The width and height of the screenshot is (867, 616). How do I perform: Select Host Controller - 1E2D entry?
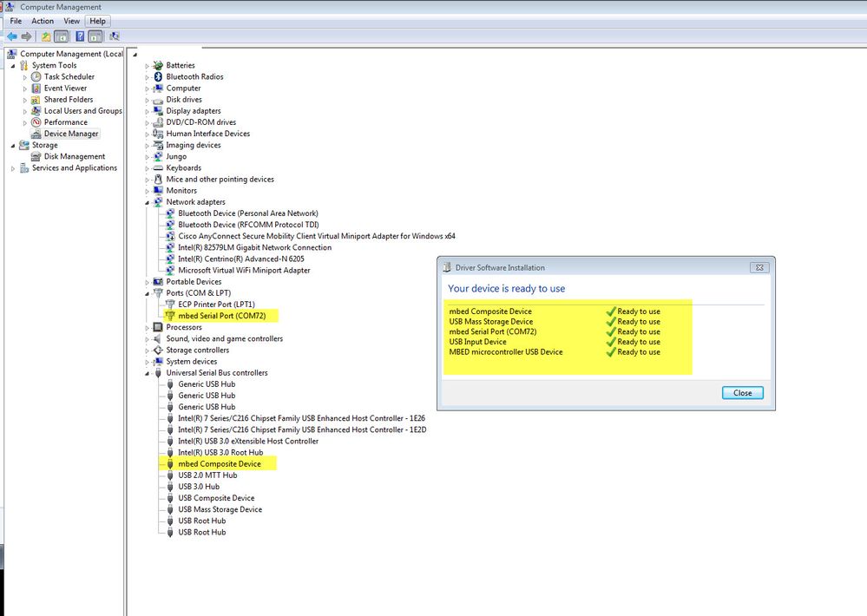tap(302, 429)
